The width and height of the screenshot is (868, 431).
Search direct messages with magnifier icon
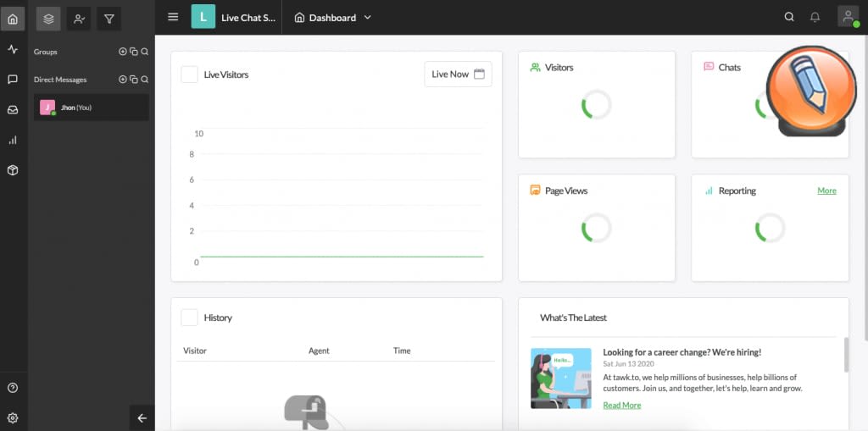(144, 79)
